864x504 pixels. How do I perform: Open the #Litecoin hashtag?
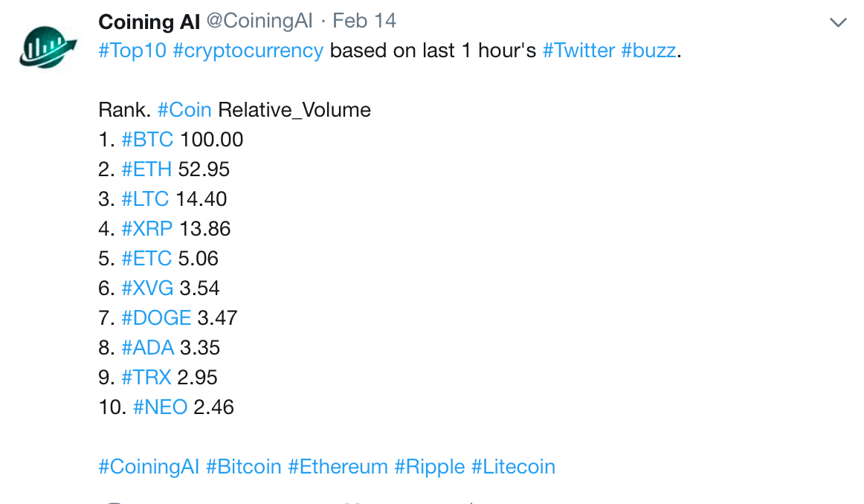pos(513,467)
